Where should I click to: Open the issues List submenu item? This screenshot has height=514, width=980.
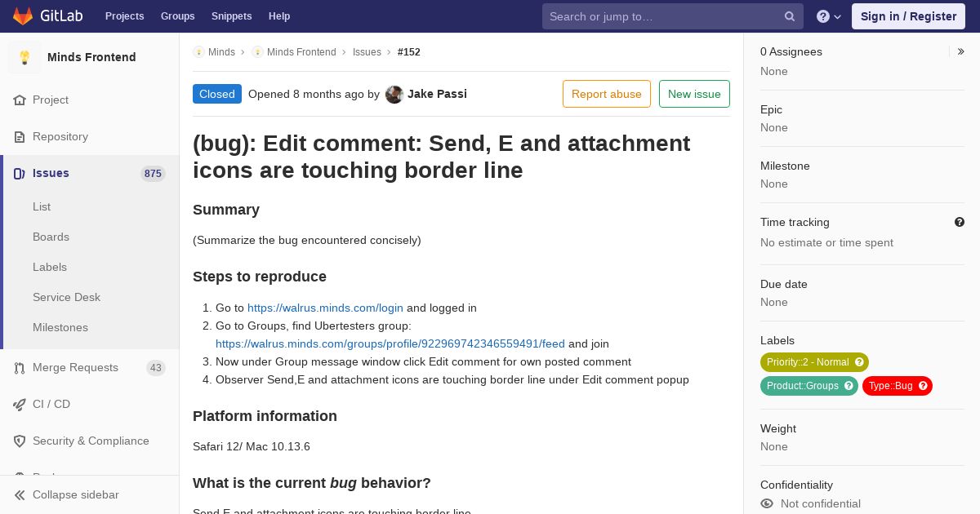pyautogui.click(x=42, y=206)
